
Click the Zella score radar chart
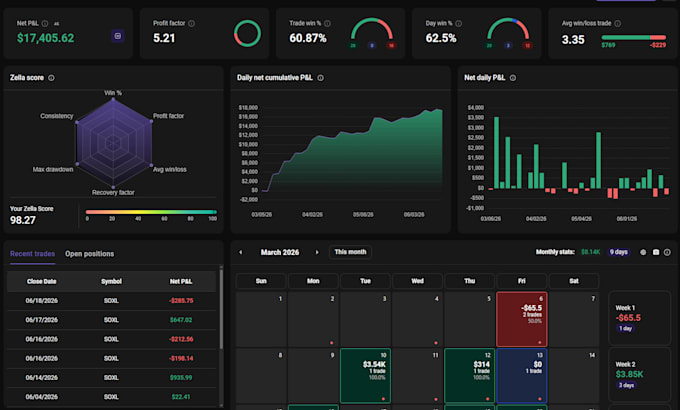[x=114, y=143]
